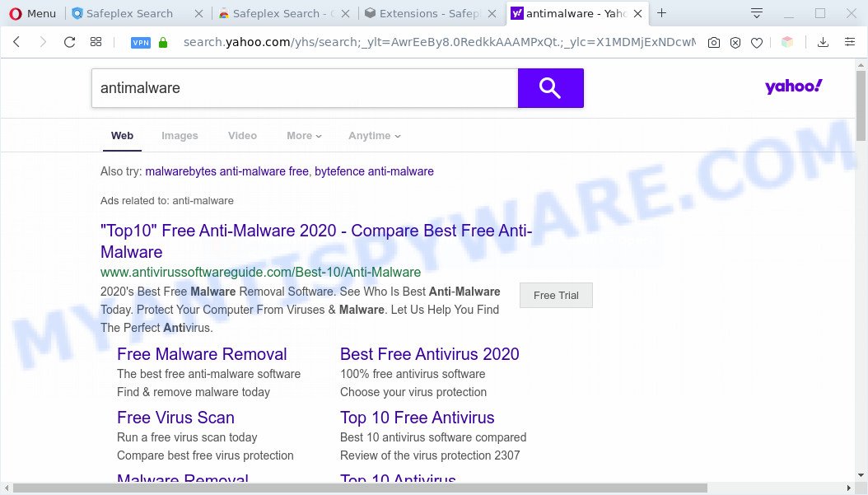Image resolution: width=868 pixels, height=495 pixels.
Task: Close the Extensions tab
Action: pyautogui.click(x=492, y=14)
